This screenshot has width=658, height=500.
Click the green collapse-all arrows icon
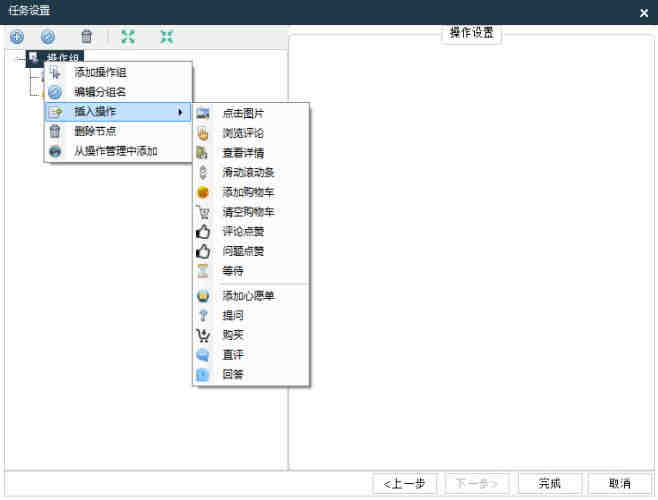[x=167, y=37]
